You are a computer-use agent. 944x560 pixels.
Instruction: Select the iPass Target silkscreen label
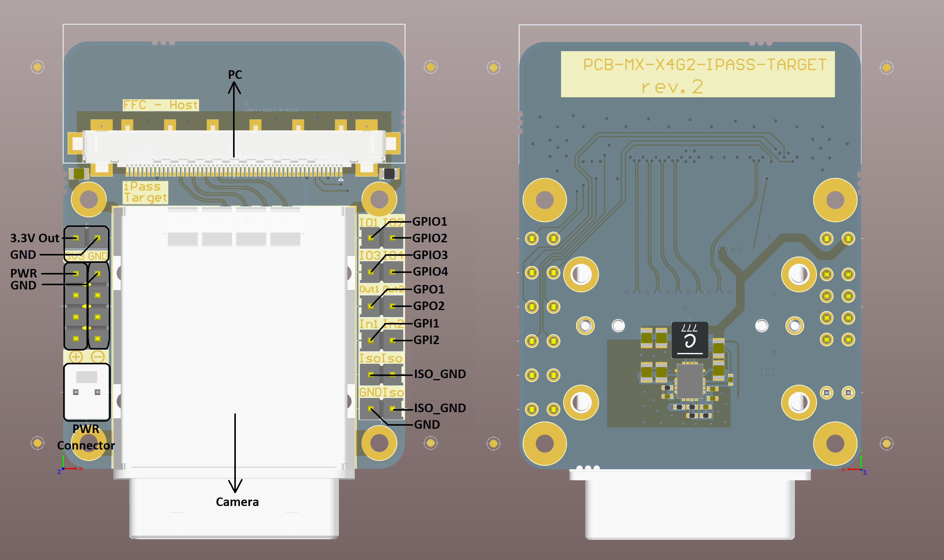point(145,192)
